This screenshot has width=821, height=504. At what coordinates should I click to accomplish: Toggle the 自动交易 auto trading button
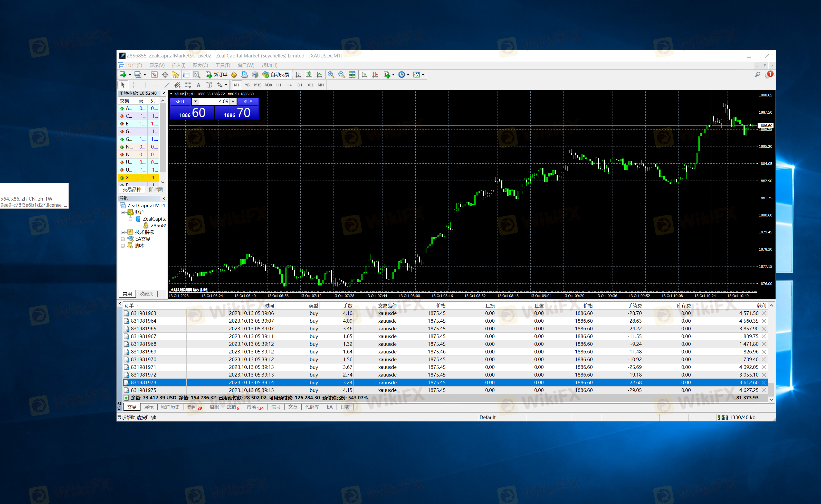click(x=275, y=75)
